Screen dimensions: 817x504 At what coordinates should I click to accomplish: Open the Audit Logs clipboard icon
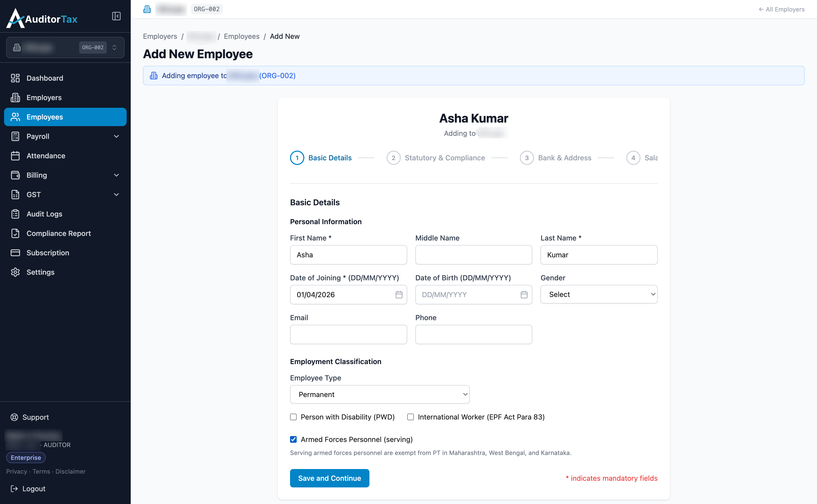point(15,214)
